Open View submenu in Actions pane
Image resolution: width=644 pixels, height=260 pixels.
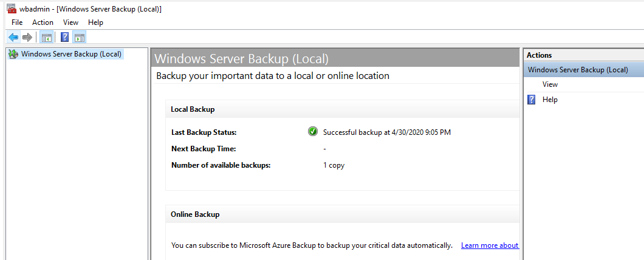(x=550, y=84)
